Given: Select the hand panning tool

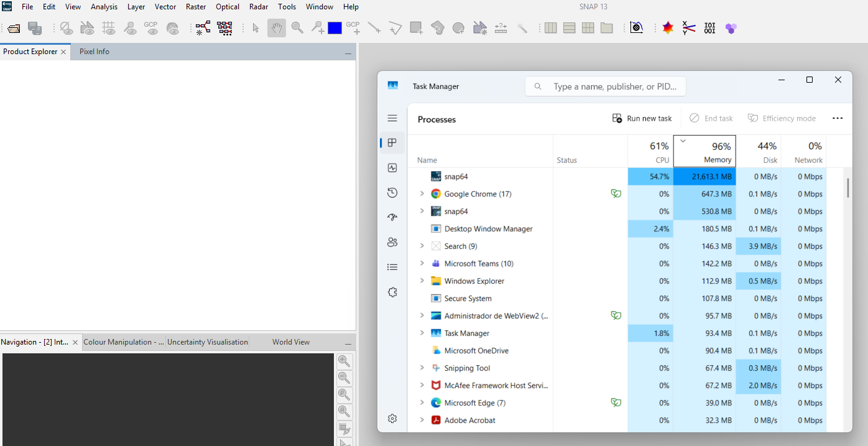Looking at the screenshot, I should 276,28.
